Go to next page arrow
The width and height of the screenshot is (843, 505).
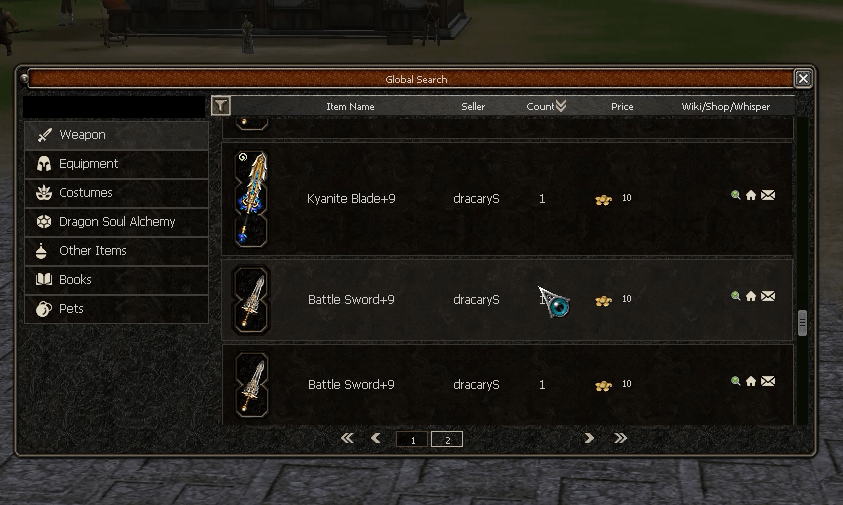pos(589,438)
